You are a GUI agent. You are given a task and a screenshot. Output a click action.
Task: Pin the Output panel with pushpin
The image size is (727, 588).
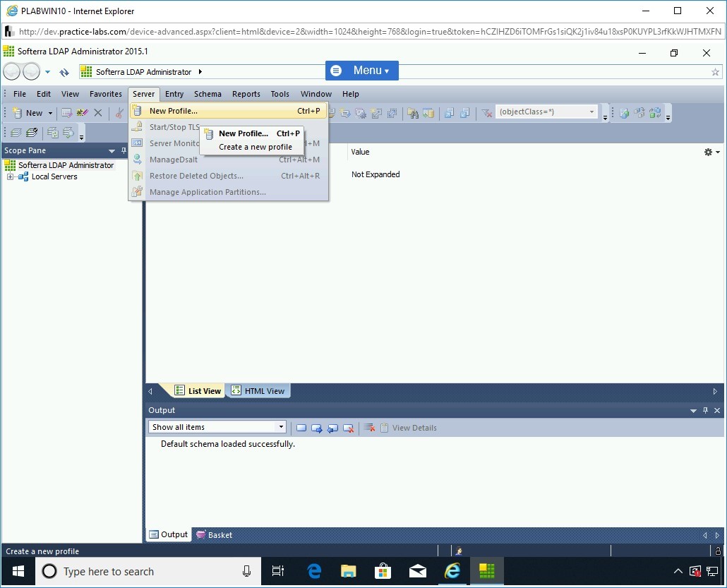coord(705,411)
